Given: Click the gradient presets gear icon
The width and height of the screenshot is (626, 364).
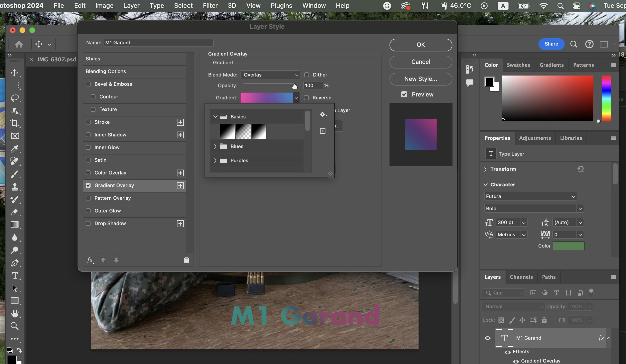Looking at the screenshot, I should 323,114.
